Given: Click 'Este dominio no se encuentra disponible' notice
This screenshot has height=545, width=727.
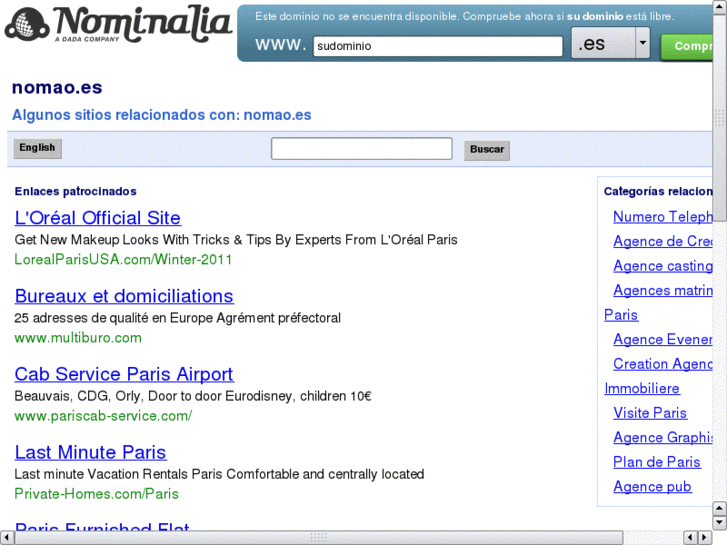Looking at the screenshot, I should coord(464,17).
